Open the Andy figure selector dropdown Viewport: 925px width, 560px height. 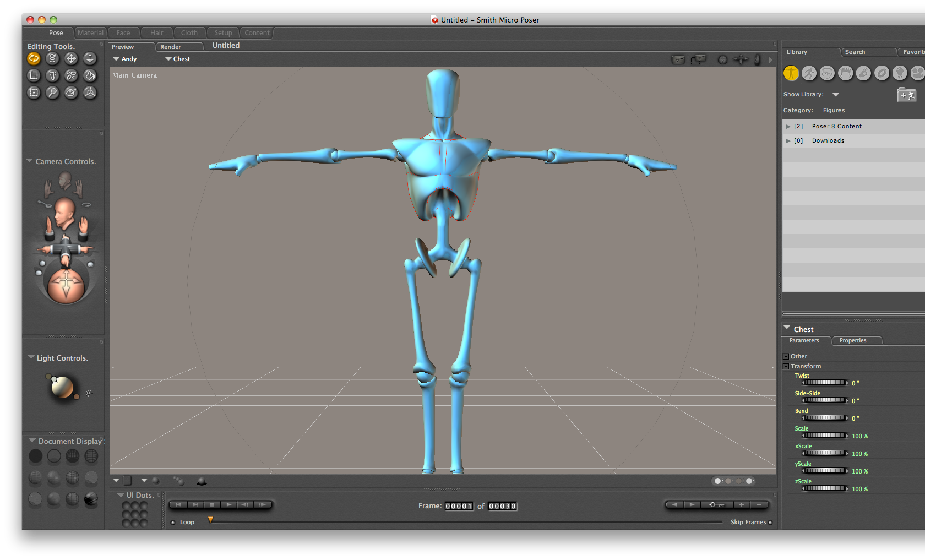pos(124,59)
